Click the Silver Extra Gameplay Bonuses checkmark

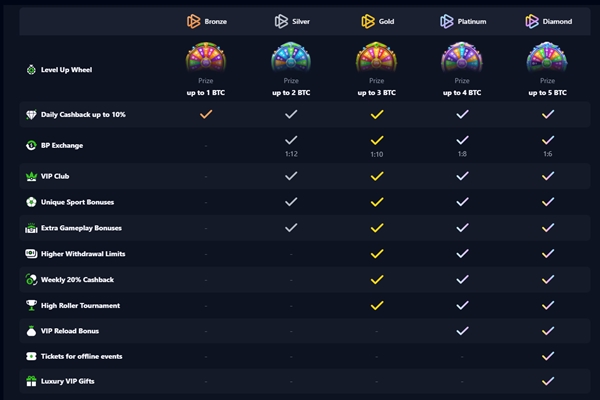(x=291, y=228)
